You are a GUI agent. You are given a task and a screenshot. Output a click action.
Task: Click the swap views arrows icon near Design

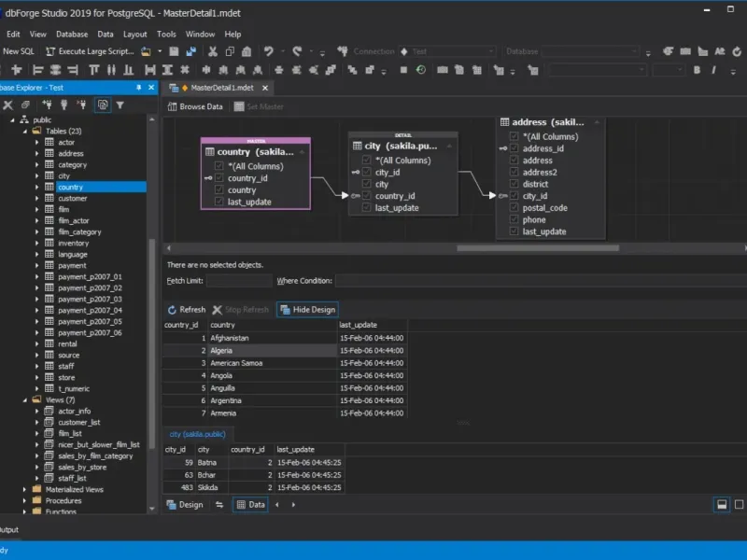(219, 505)
